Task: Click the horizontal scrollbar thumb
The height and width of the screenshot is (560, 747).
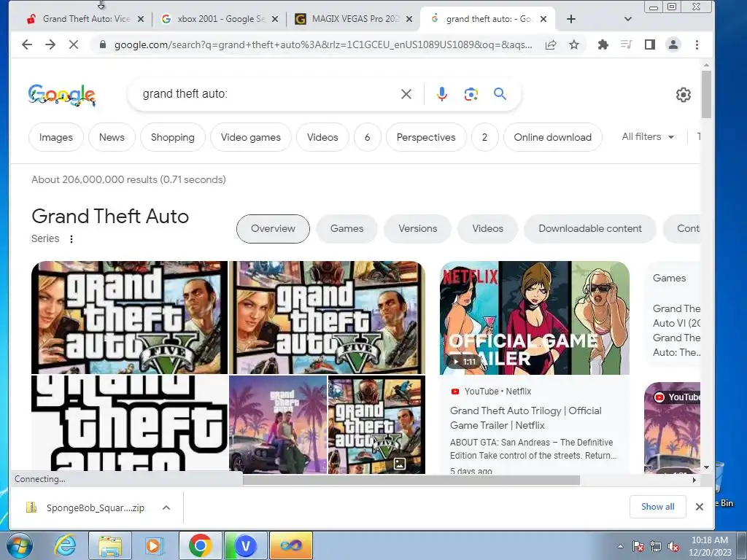Action: pyautogui.click(x=411, y=480)
